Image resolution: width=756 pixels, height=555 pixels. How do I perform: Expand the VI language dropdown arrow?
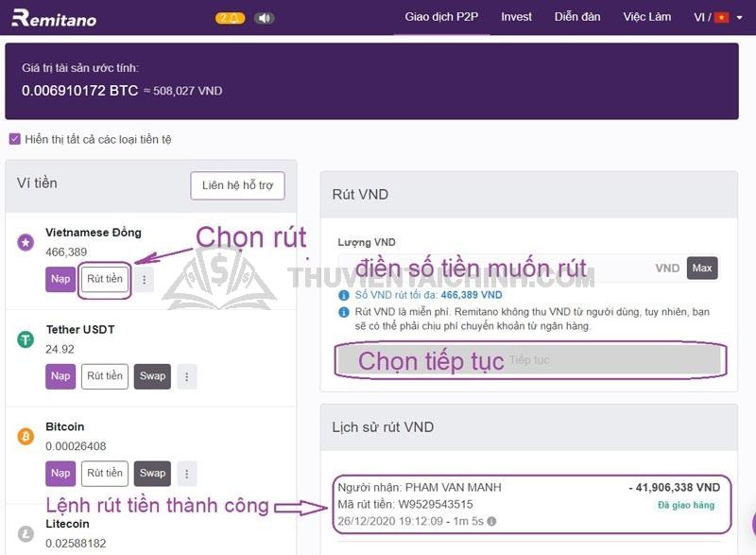point(739,18)
